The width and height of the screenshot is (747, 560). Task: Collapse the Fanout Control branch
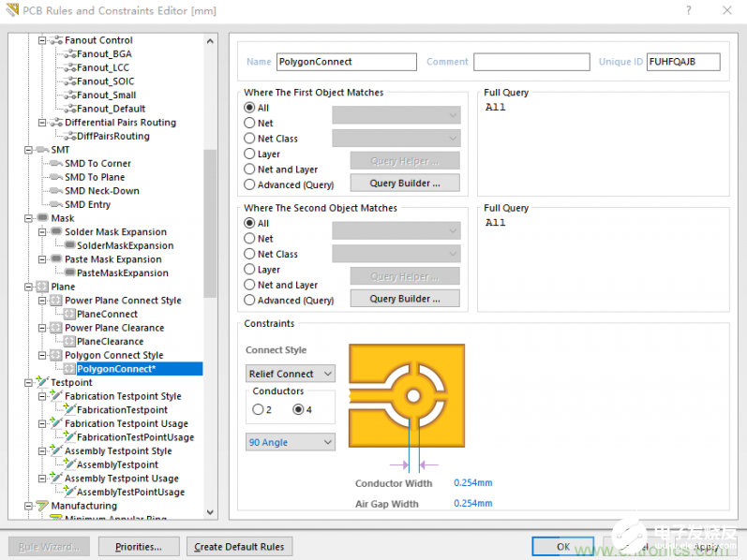click(42, 40)
